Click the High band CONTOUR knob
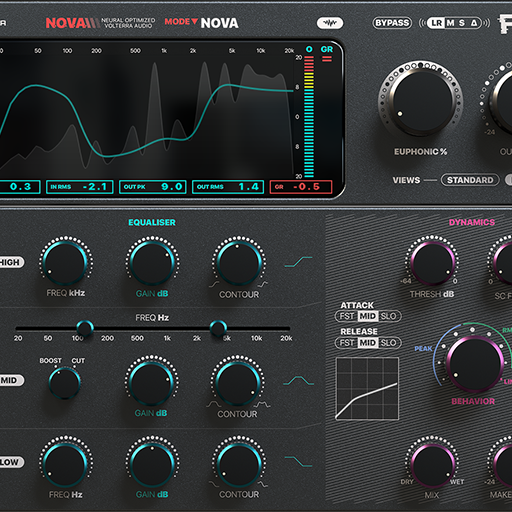Screen dimensions: 512x512 point(239,262)
